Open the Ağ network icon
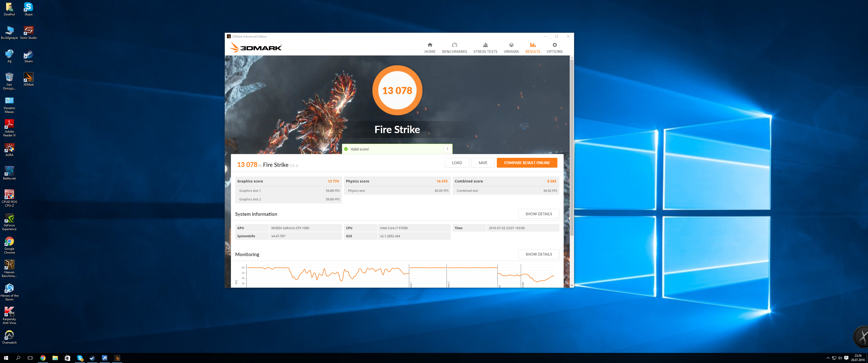 pos(9,56)
